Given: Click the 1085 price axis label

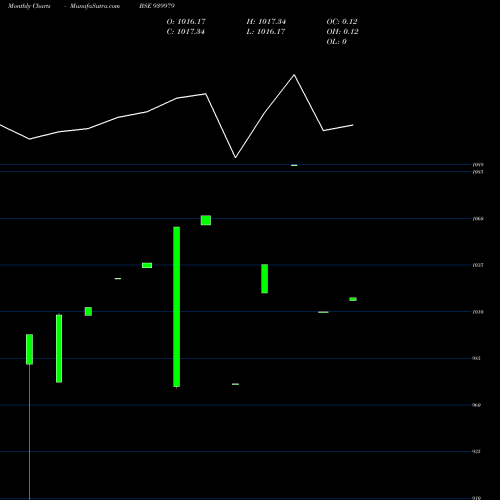Looking at the screenshot, I should (x=478, y=172).
